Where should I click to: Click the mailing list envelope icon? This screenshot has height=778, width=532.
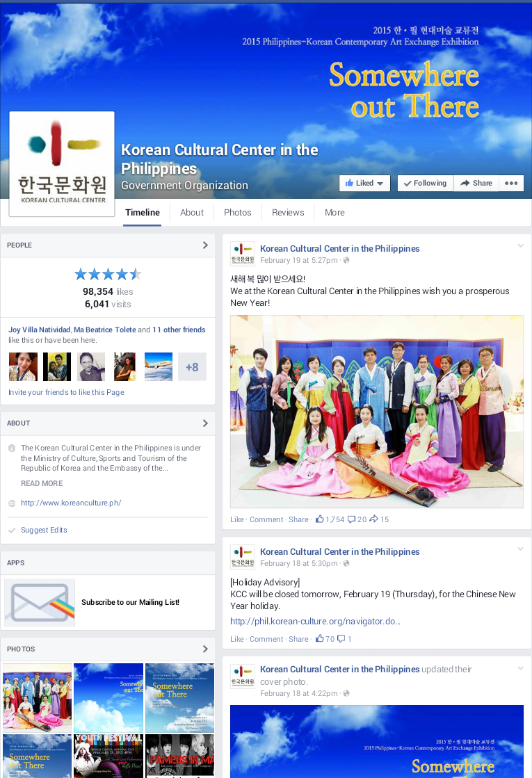[40, 602]
